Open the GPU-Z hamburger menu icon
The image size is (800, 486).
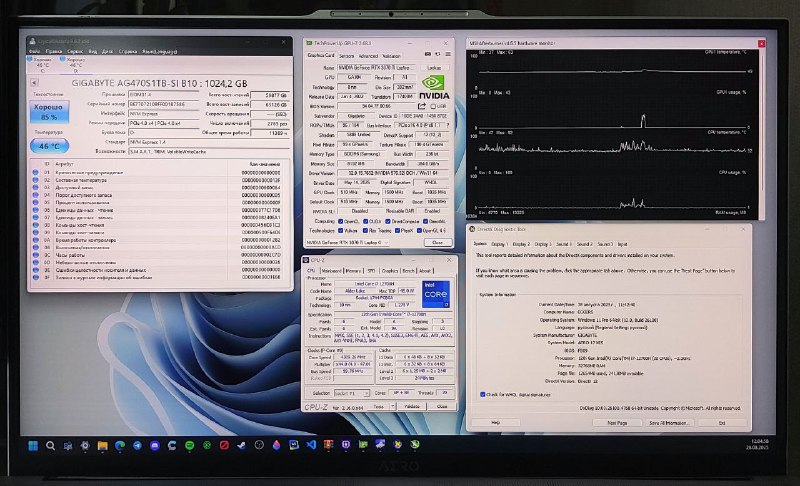tap(448, 54)
